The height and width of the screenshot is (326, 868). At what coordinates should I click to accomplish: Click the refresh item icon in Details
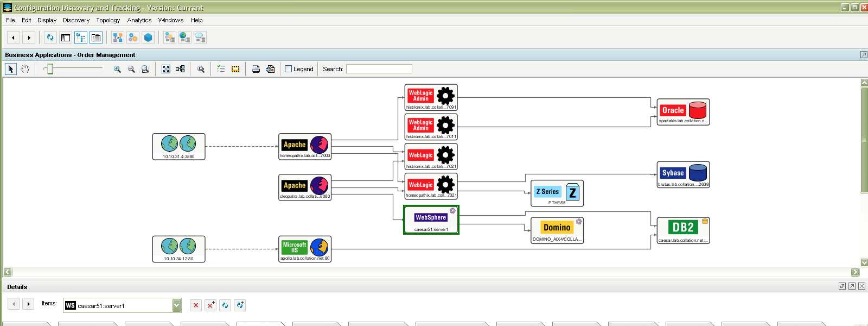225,305
